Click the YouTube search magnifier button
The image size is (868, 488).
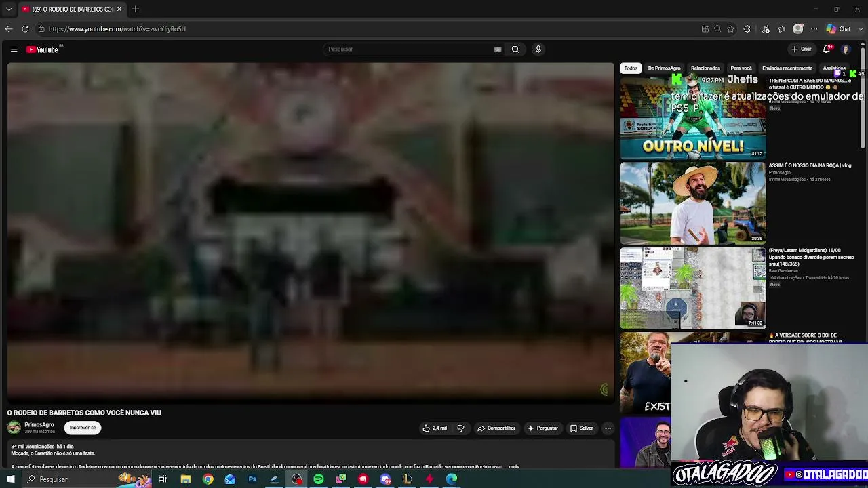(515, 49)
